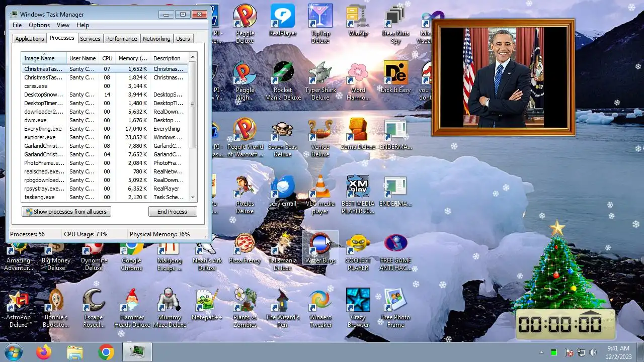
Task: Sort by the User Name column header
Action: click(83, 58)
